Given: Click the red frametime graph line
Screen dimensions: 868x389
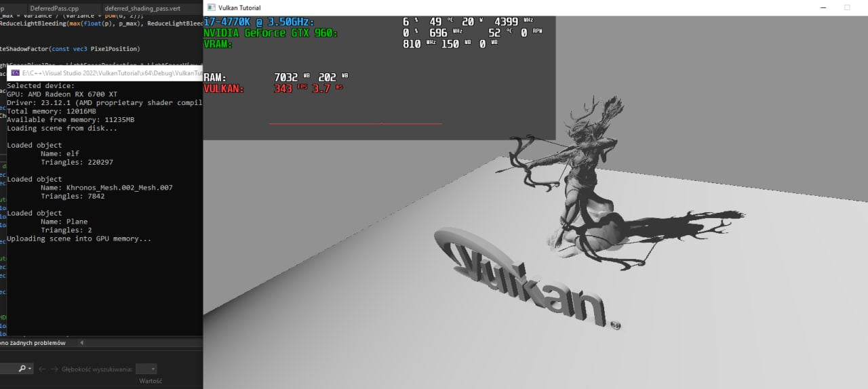Looking at the screenshot, I should 355,123.
